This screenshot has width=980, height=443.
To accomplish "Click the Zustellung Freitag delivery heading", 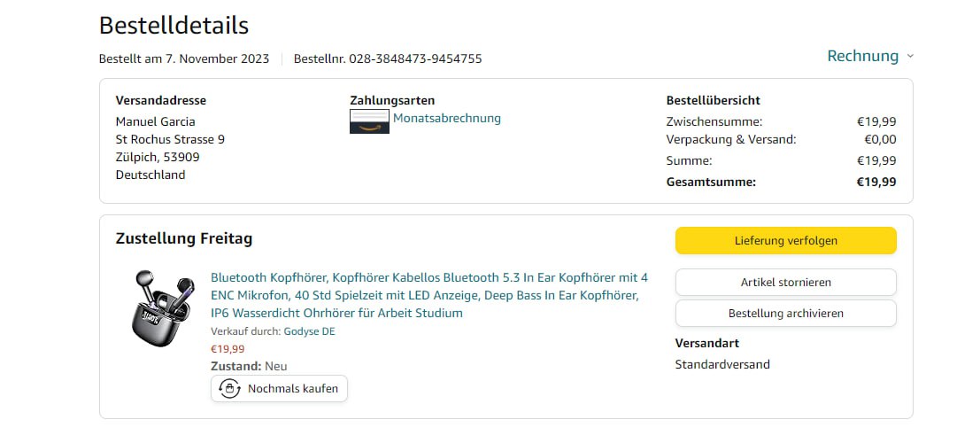I will point(184,238).
